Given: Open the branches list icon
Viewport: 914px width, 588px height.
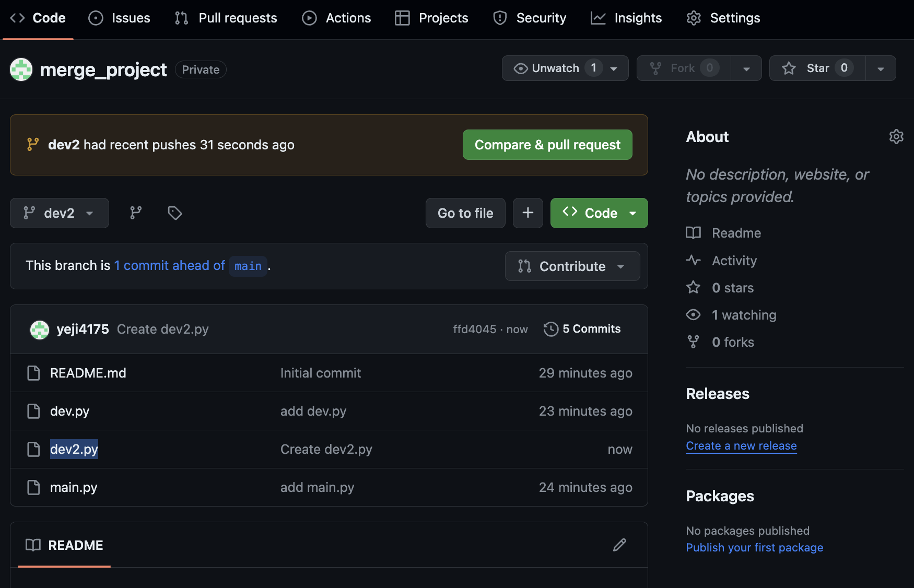Looking at the screenshot, I should [x=136, y=213].
